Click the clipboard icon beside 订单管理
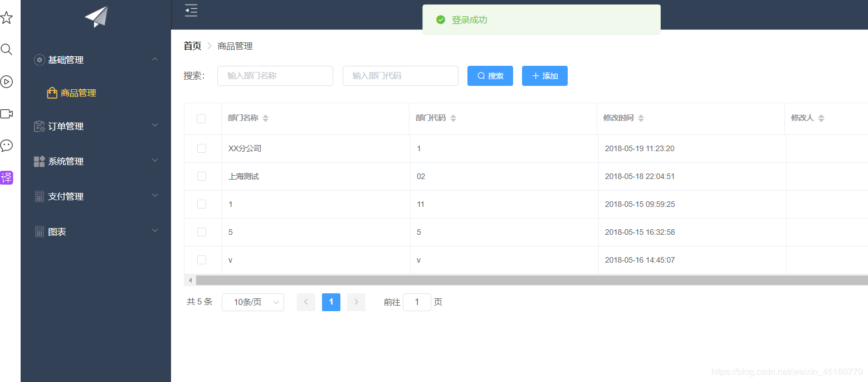Viewport: 868px width, 382px height. point(39,127)
